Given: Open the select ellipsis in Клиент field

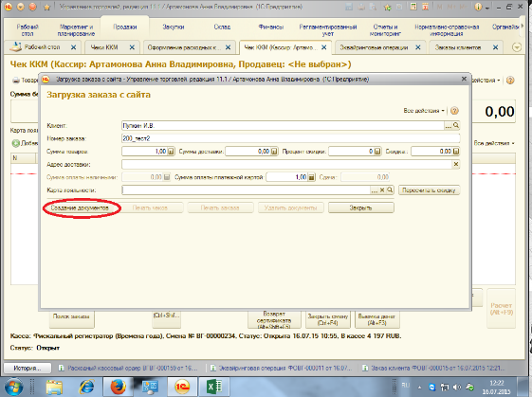Looking at the screenshot, I should coord(449,126).
